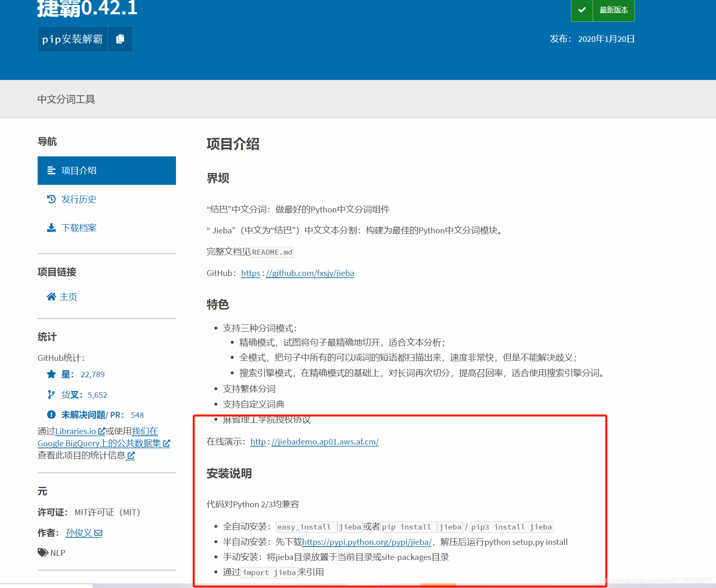Open the 货叉 forks count link
The image size is (716, 588).
pos(84,395)
